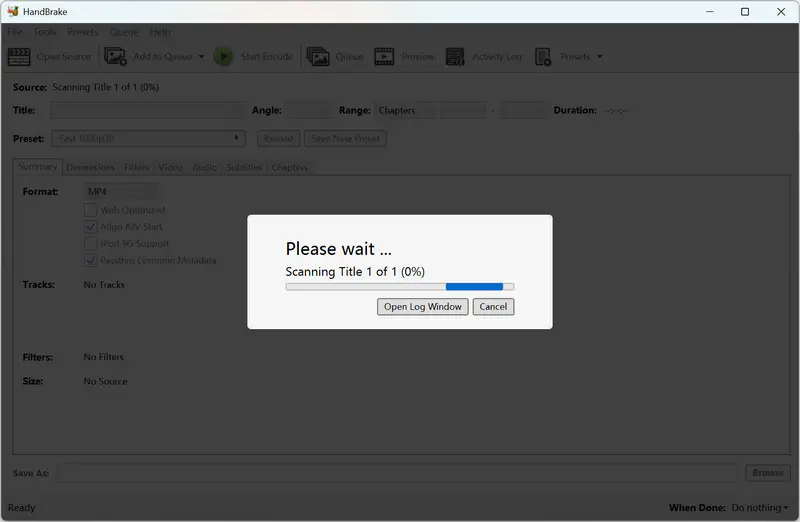The width and height of the screenshot is (800, 522).
Task: Click the Save As path input field
Action: point(398,473)
